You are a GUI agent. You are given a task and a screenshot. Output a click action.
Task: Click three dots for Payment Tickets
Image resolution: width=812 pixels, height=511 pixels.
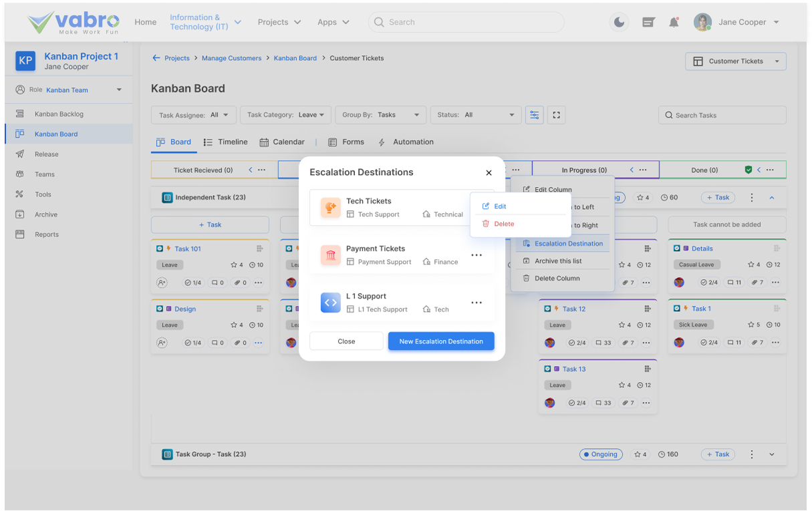(477, 255)
